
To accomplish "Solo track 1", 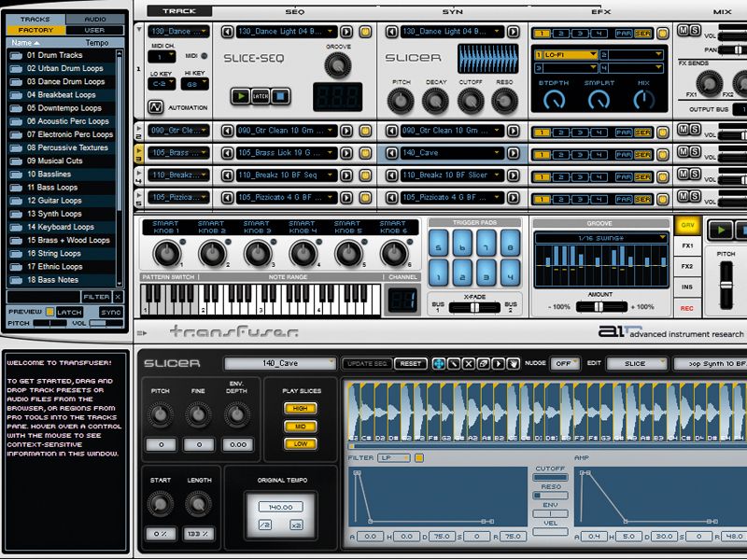I will tap(695, 31).
